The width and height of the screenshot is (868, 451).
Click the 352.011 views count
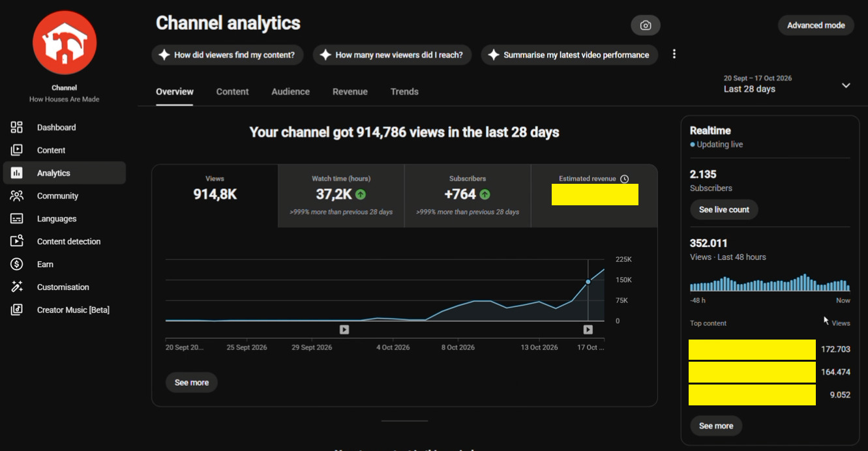[x=708, y=243]
